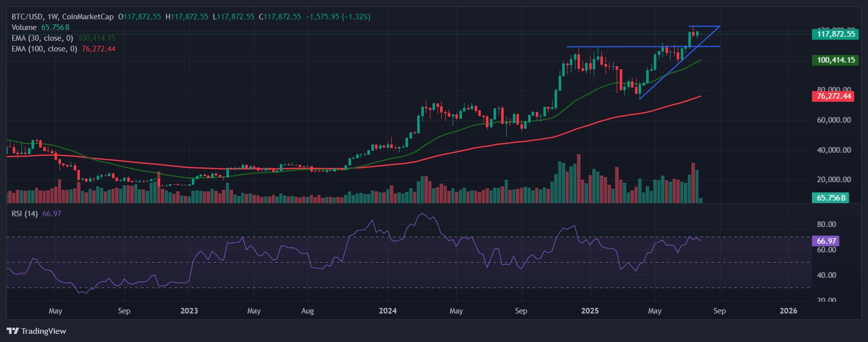Click the 2026 label on time axis
868x342 pixels.
(x=789, y=311)
